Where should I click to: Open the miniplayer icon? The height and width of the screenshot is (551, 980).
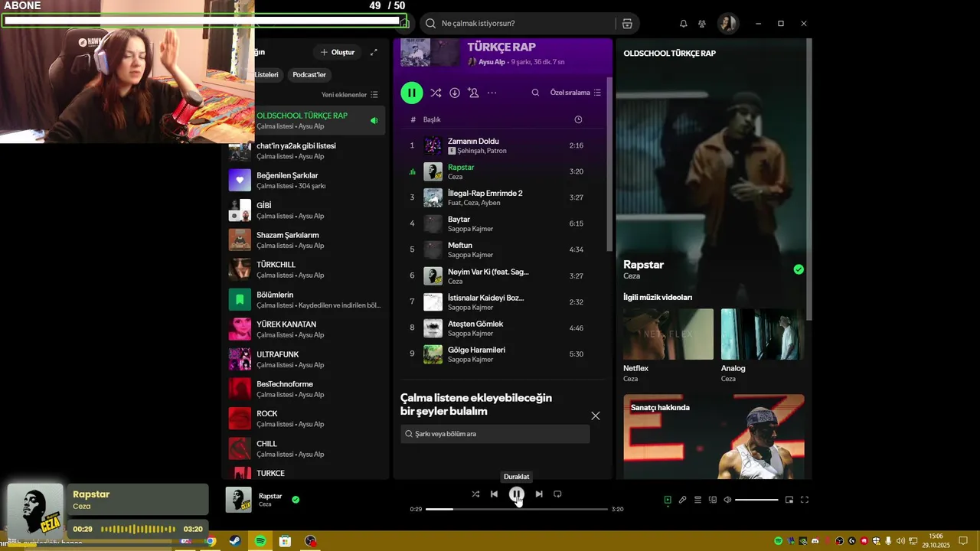coord(789,500)
